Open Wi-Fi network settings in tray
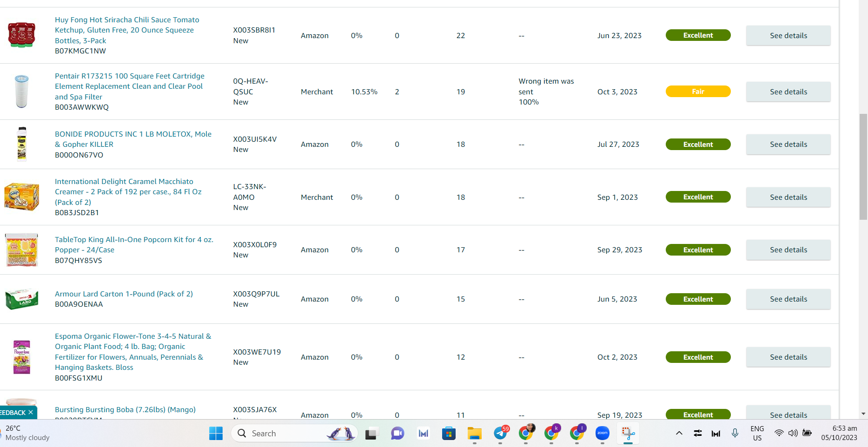The width and height of the screenshot is (868, 447). coord(779,433)
